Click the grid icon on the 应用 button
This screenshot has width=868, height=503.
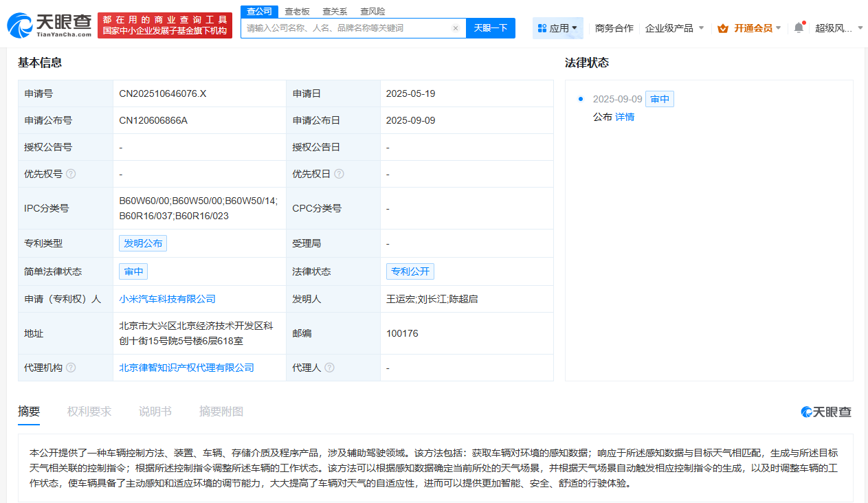click(x=543, y=27)
